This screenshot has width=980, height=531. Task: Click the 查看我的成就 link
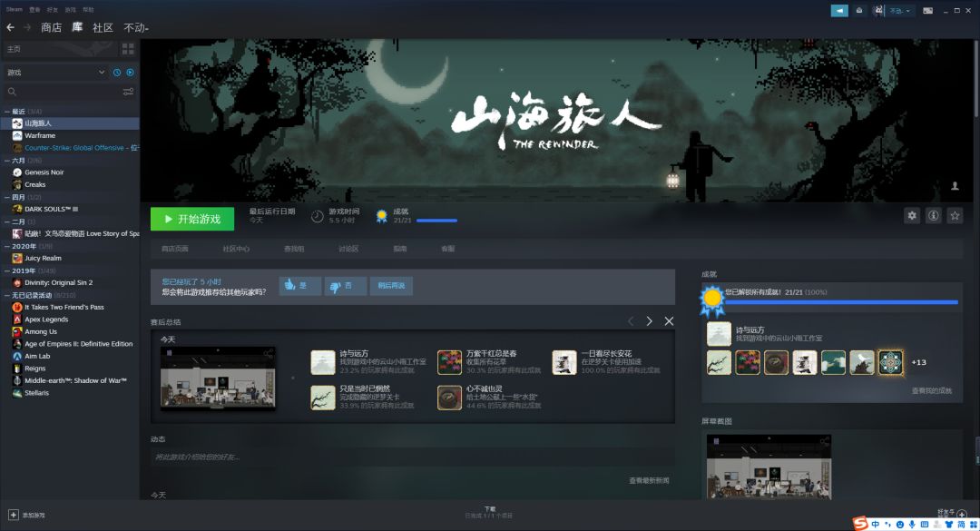coord(931,391)
